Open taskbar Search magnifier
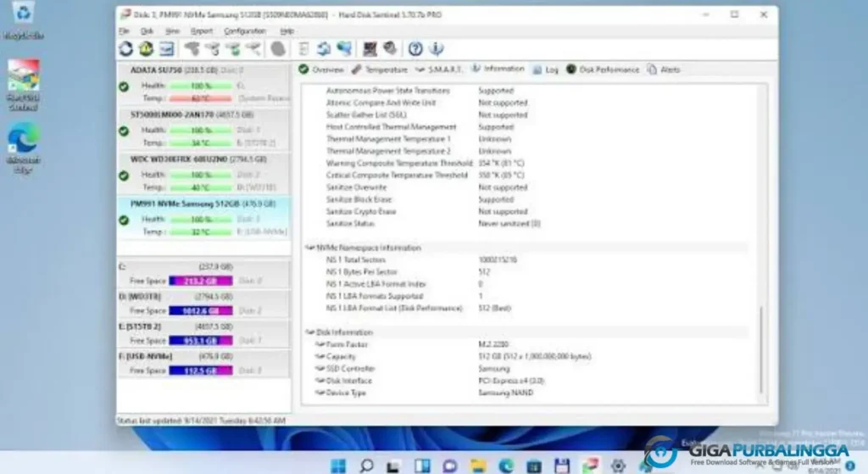Viewport: 868px width, 474px height. coord(366,466)
